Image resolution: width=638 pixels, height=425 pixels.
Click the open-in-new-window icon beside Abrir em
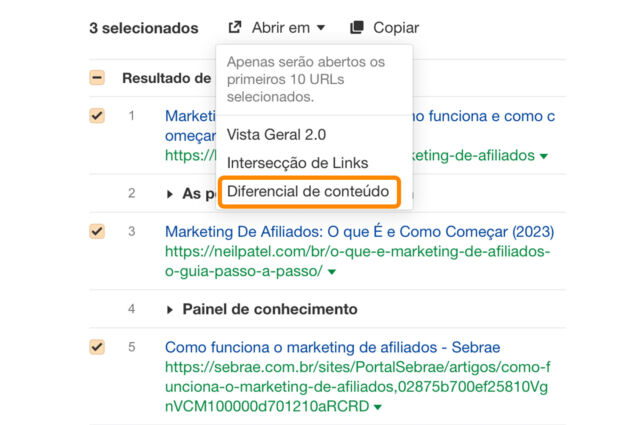(x=235, y=28)
